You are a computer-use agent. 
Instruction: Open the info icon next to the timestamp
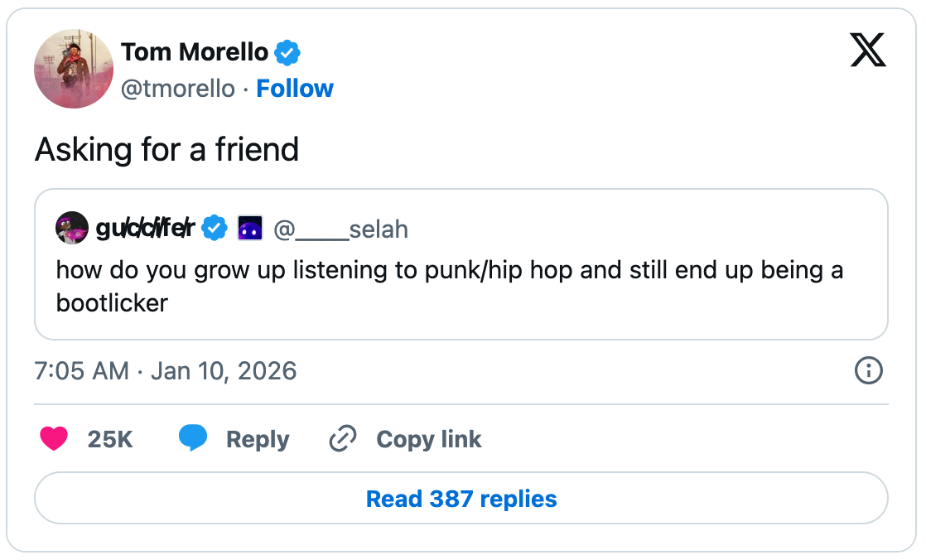pos(867,371)
